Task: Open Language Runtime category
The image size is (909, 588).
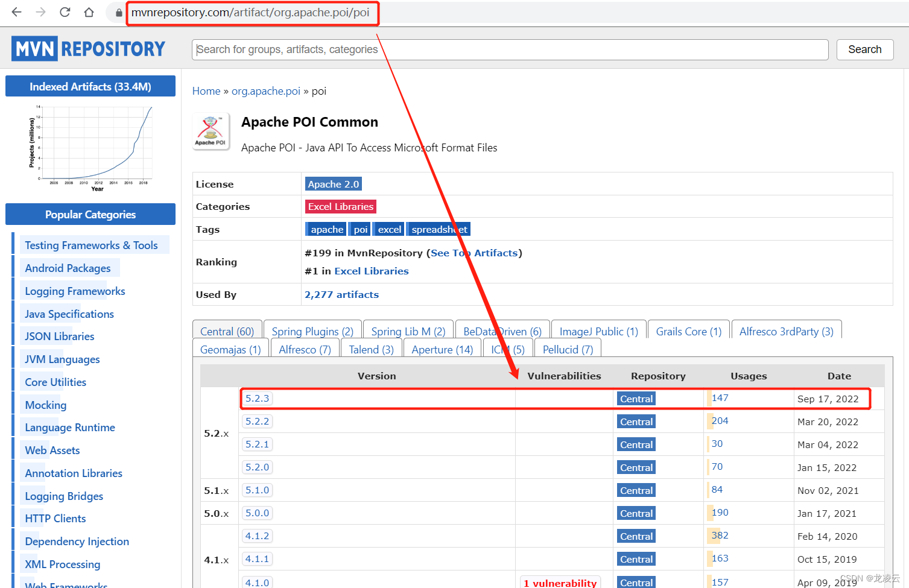Action: tap(69, 428)
